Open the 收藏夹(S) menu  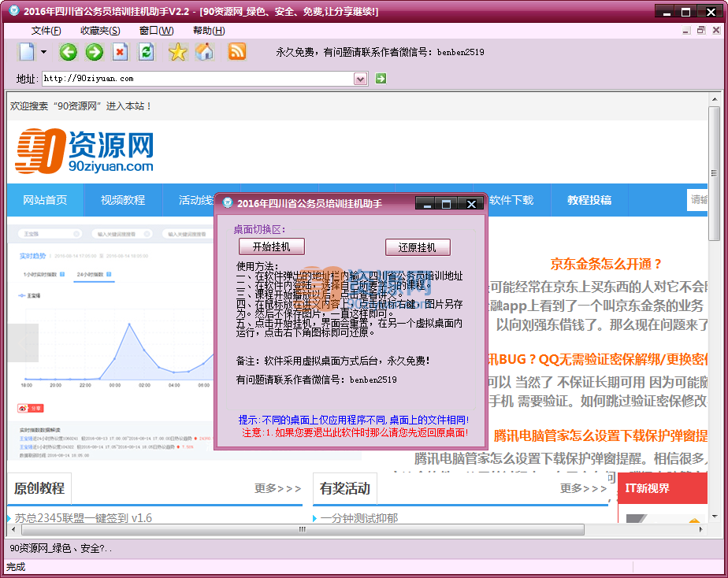click(100, 31)
